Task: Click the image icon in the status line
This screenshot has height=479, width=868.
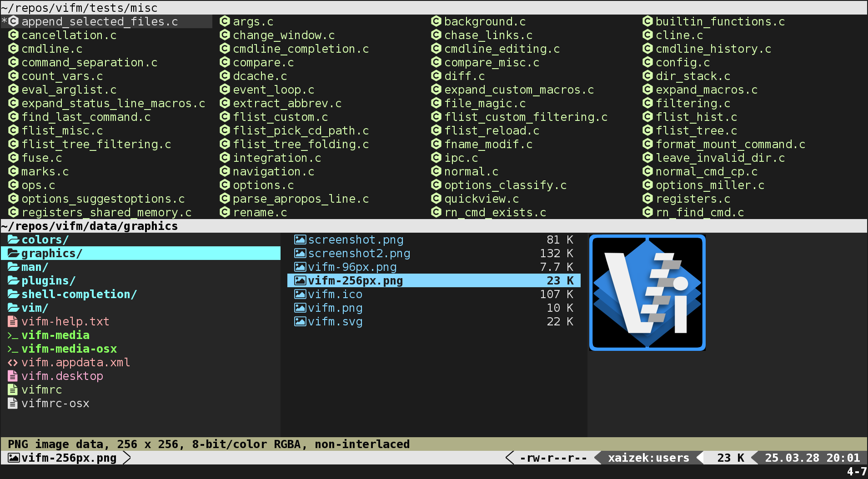Action: (14, 458)
